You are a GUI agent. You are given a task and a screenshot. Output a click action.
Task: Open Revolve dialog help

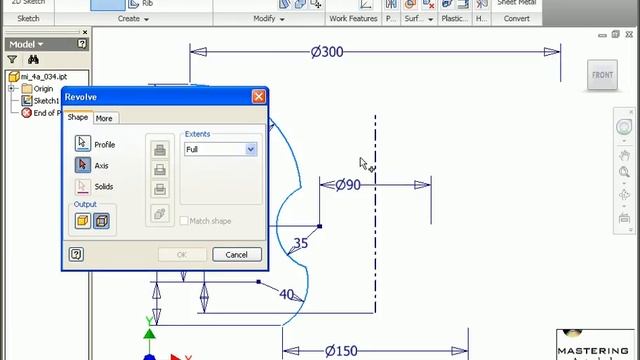point(76,254)
